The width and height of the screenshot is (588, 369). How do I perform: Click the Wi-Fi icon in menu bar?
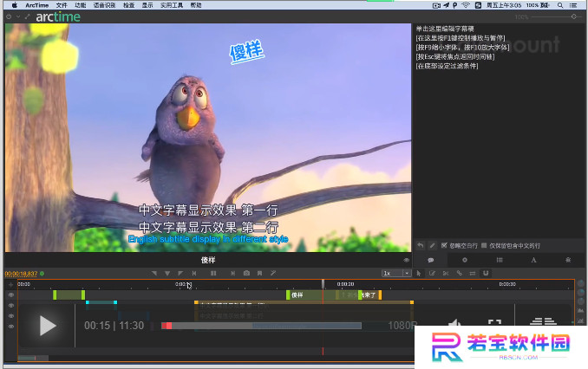pos(466,5)
